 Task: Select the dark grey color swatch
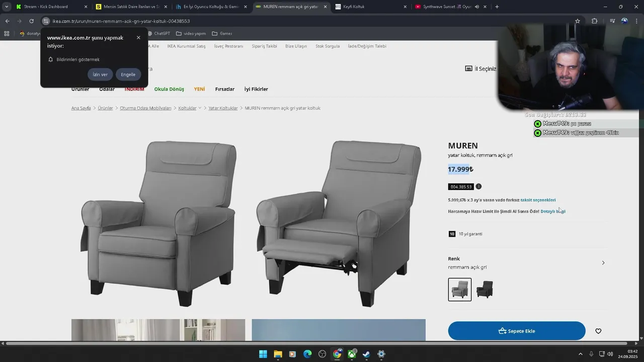click(x=485, y=290)
